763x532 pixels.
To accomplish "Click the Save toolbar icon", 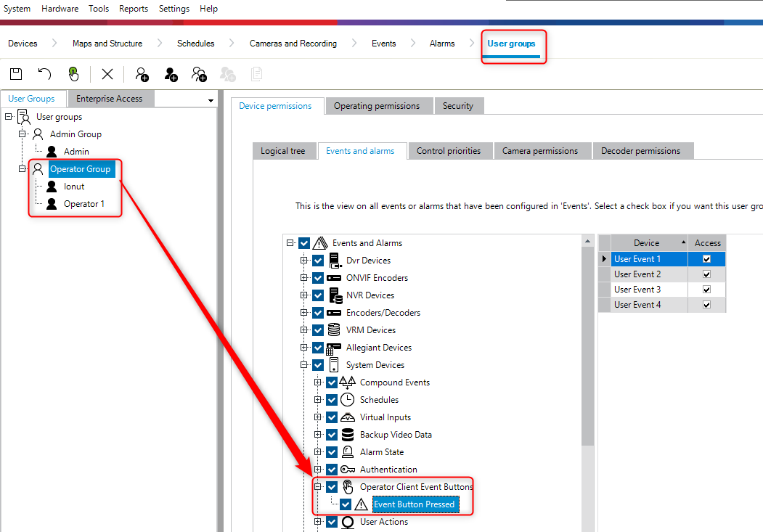I will [x=15, y=74].
